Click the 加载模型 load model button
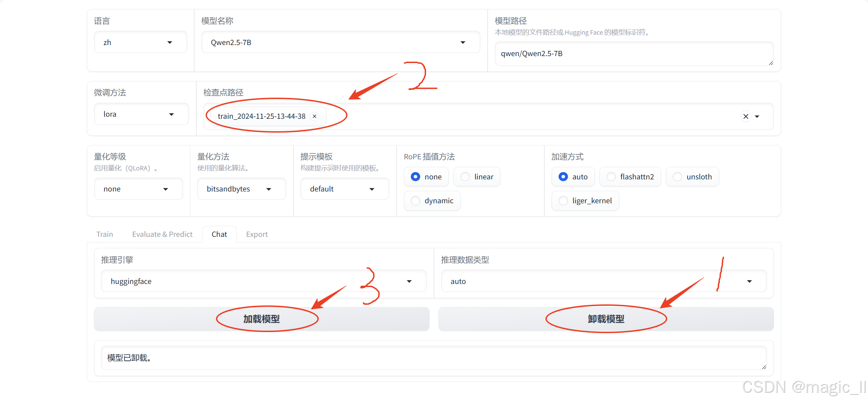 click(x=262, y=319)
